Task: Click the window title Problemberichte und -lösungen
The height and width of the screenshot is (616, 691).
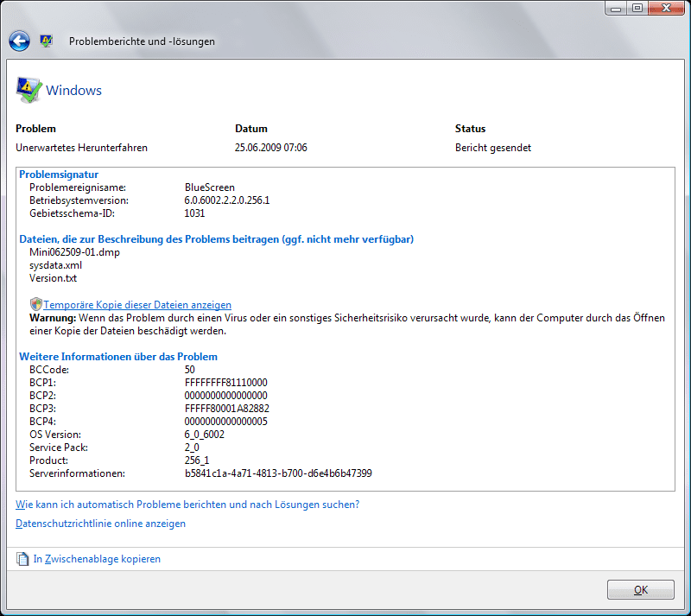Action: point(142,41)
